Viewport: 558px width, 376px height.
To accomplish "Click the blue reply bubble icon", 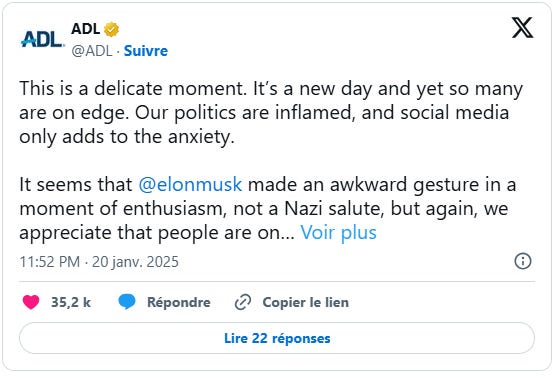I will tap(127, 302).
